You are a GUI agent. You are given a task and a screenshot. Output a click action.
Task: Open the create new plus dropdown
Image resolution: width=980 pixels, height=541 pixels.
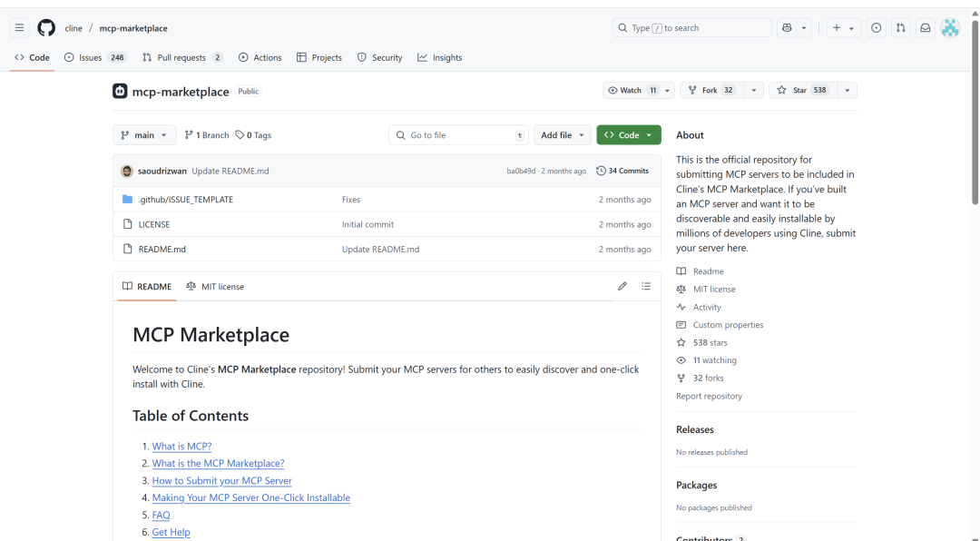coord(844,27)
